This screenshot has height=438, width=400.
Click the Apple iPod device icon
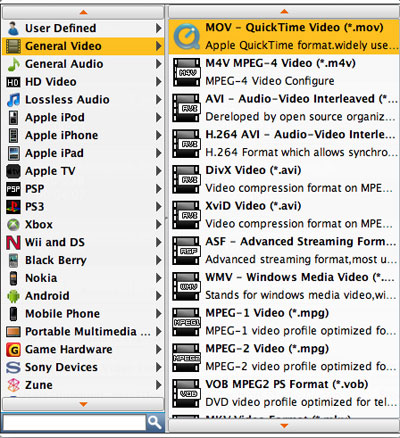coord(13,118)
